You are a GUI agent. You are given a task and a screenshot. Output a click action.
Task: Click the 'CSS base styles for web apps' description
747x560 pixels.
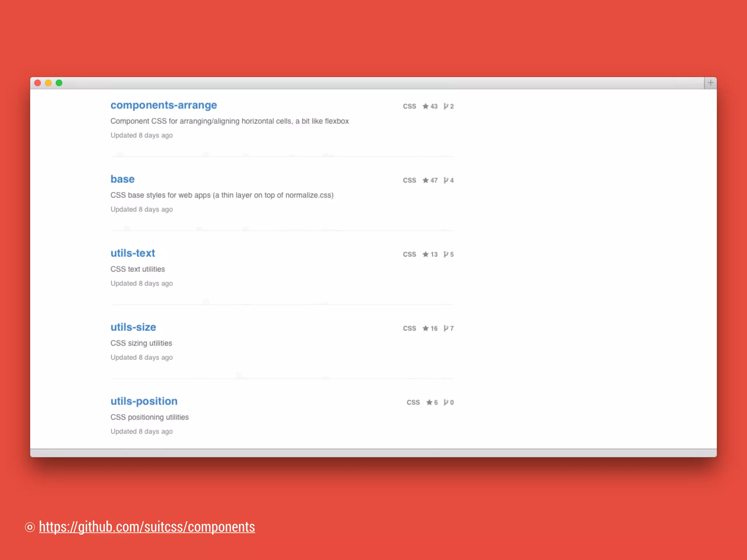point(222,195)
